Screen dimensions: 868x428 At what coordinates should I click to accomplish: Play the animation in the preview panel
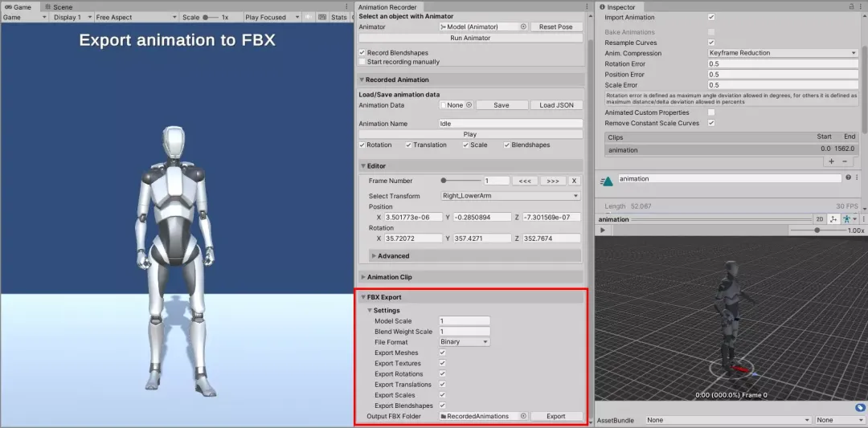tap(603, 230)
